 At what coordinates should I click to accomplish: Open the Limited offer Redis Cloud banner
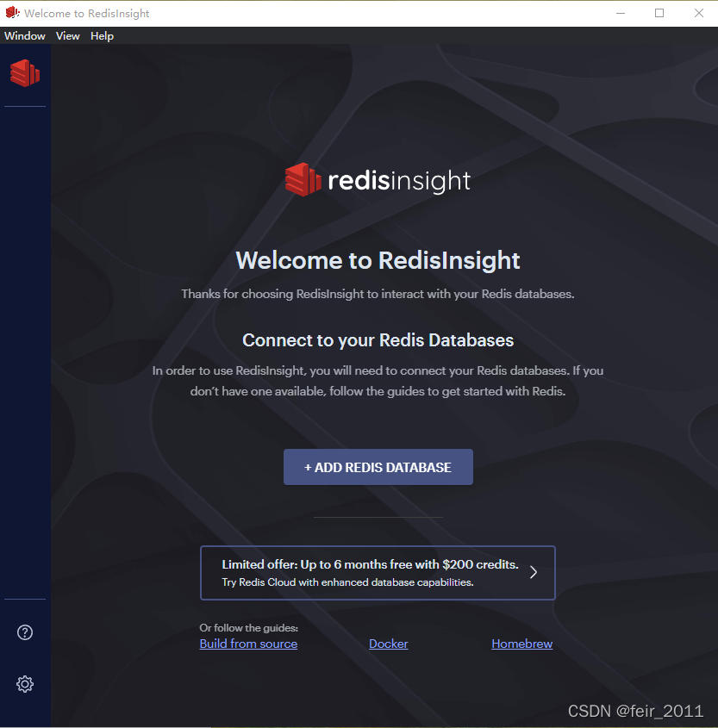pos(378,573)
